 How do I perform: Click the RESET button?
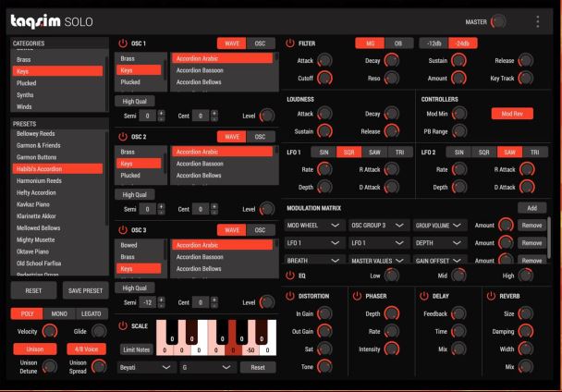(x=33, y=290)
